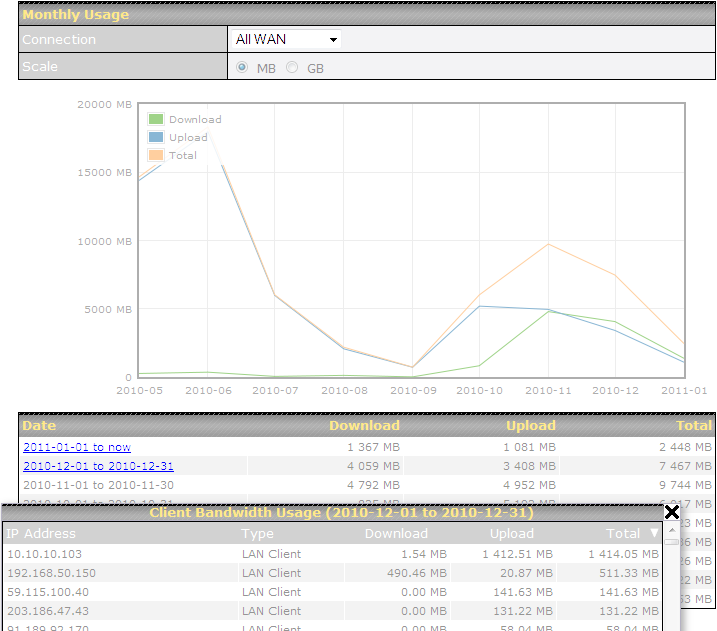Click the Monthly Usage panel title
Viewport: 717px width, 631px height.
coord(75,14)
